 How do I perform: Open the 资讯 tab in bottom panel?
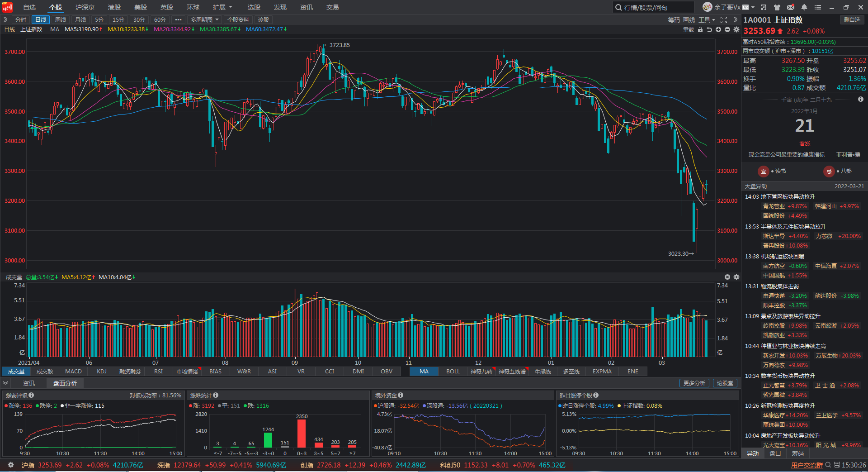tap(29, 383)
